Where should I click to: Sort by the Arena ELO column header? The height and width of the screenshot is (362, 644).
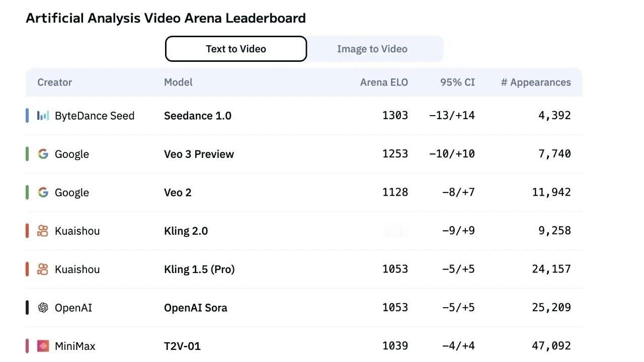point(384,82)
